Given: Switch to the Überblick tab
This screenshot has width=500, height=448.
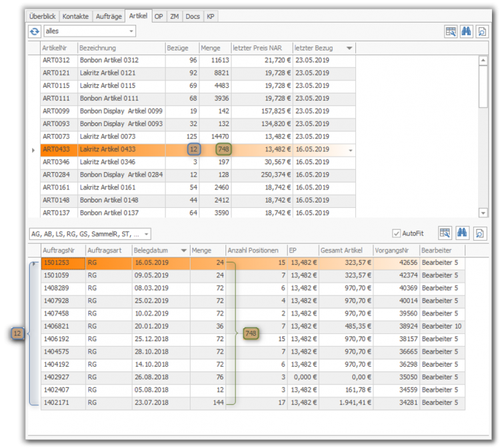Looking at the screenshot, I should tap(43, 16).
